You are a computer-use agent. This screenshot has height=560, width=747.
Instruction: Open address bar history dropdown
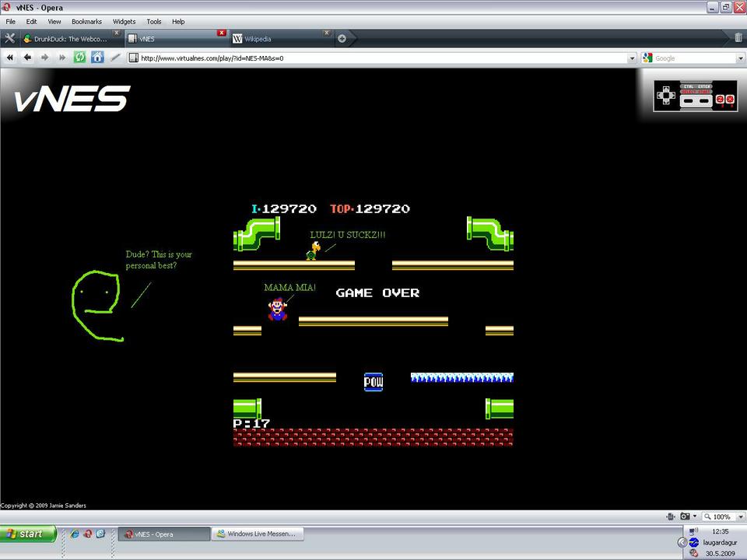click(632, 58)
